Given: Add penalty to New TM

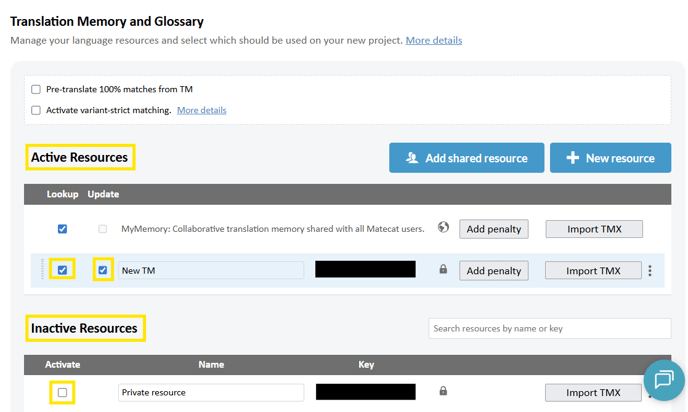Looking at the screenshot, I should [x=494, y=271].
